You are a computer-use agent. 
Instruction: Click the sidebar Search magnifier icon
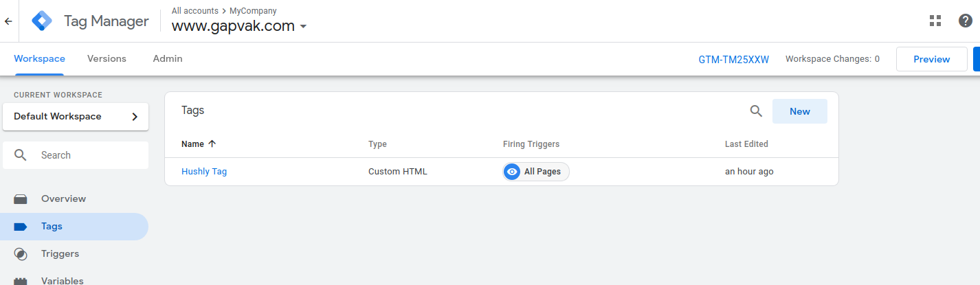point(21,155)
